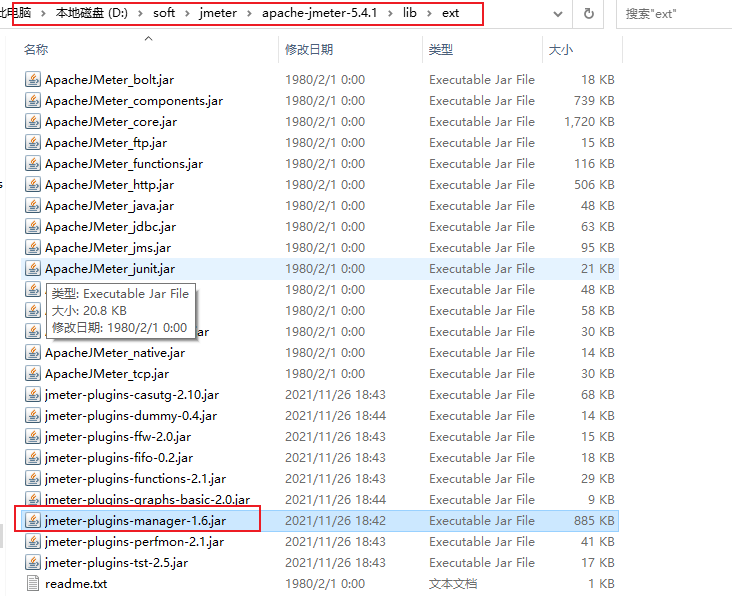Navigate to the lib folder breadcrumb
Image resolution: width=732 pixels, height=596 pixels.
tap(409, 13)
